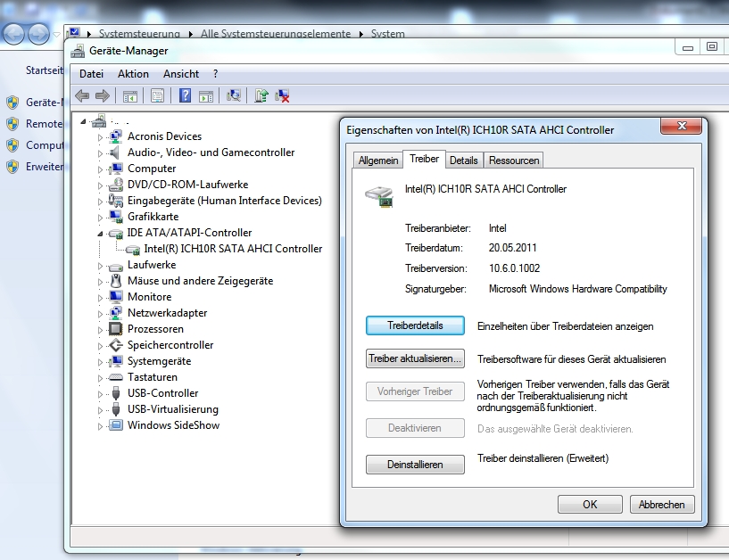Expand the USB-Virtualisierung node
This screenshot has height=560, width=729.
pyautogui.click(x=100, y=410)
